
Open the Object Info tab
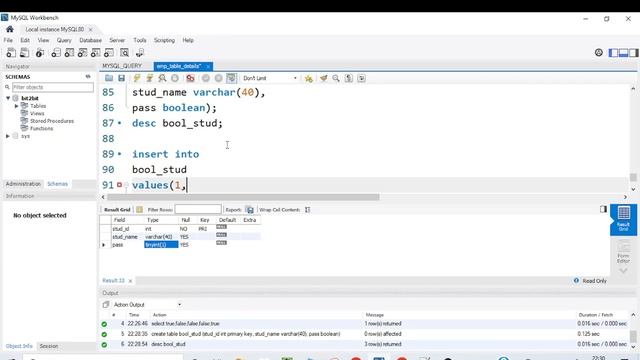[19, 346]
